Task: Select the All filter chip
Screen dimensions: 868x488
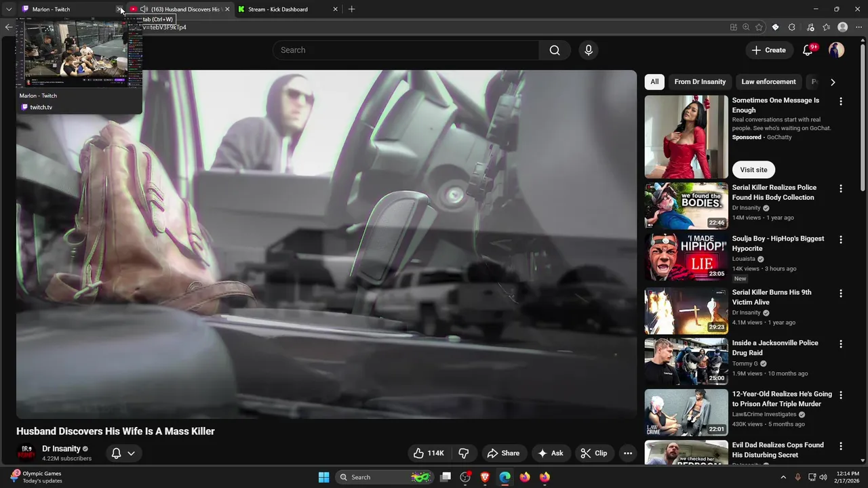Action: pos(654,82)
